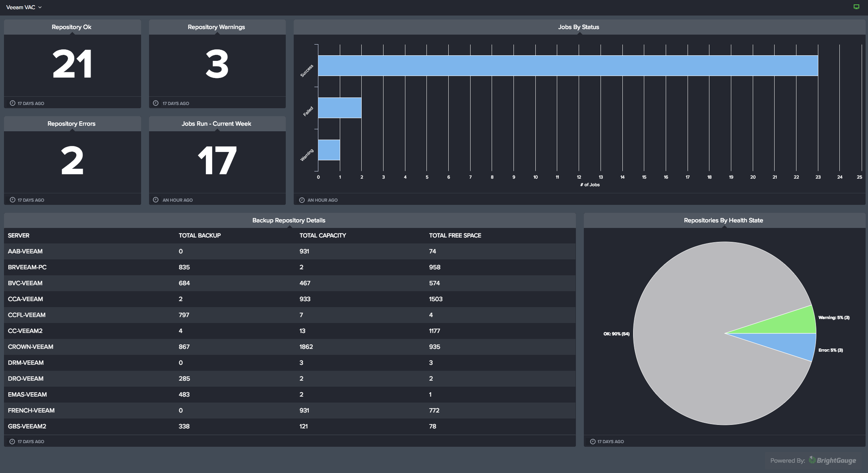868x473 pixels.
Task: Click clock icon under Repository Ok gauge
Action: point(13,103)
